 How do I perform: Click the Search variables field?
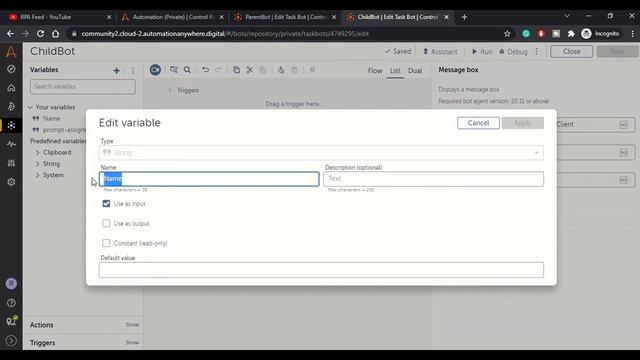coord(82,87)
